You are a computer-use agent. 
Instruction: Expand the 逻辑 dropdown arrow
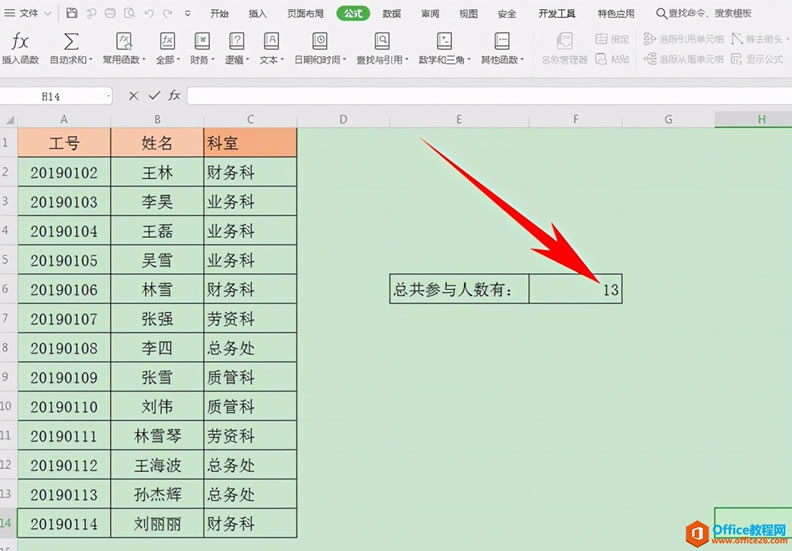[248, 60]
